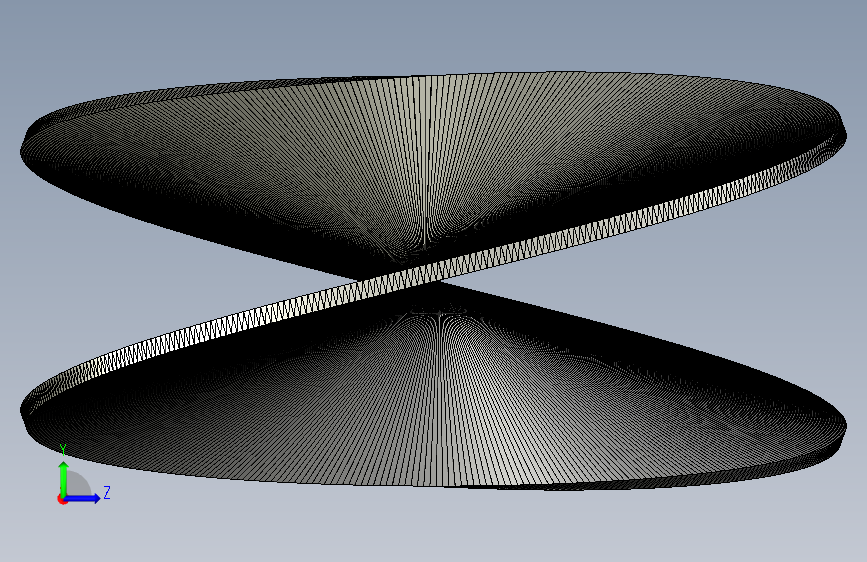Click the green Y axis arrow on triad

click(x=64, y=478)
